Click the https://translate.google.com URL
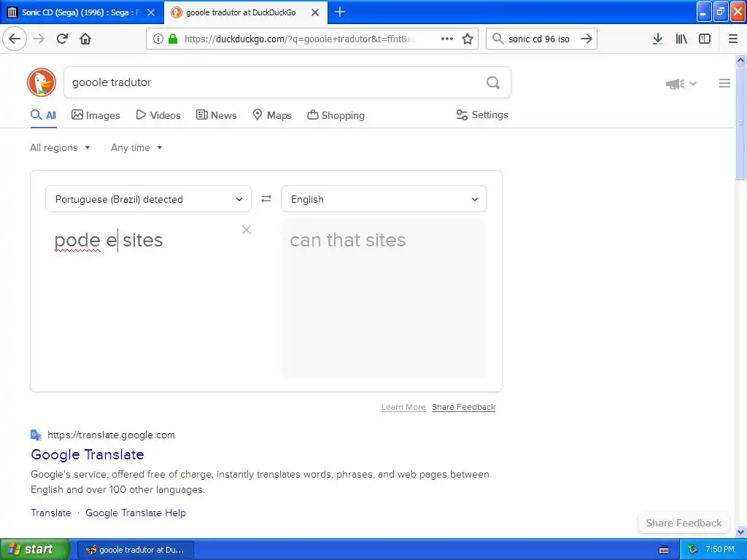747x560 pixels. (111, 435)
